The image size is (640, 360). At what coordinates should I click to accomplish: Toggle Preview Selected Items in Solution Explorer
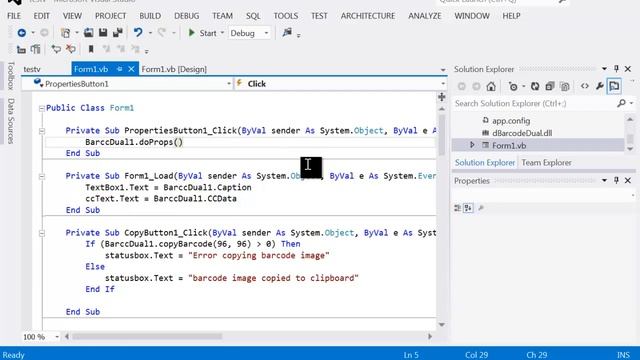614,86
